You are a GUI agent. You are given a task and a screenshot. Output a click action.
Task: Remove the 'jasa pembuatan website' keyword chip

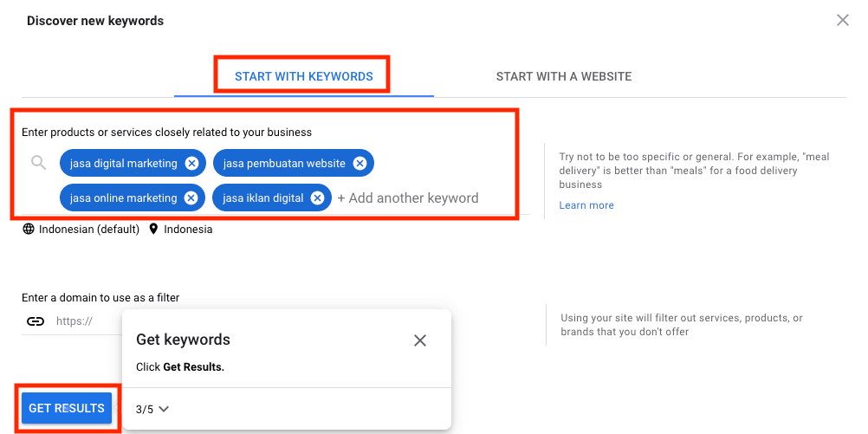click(360, 163)
